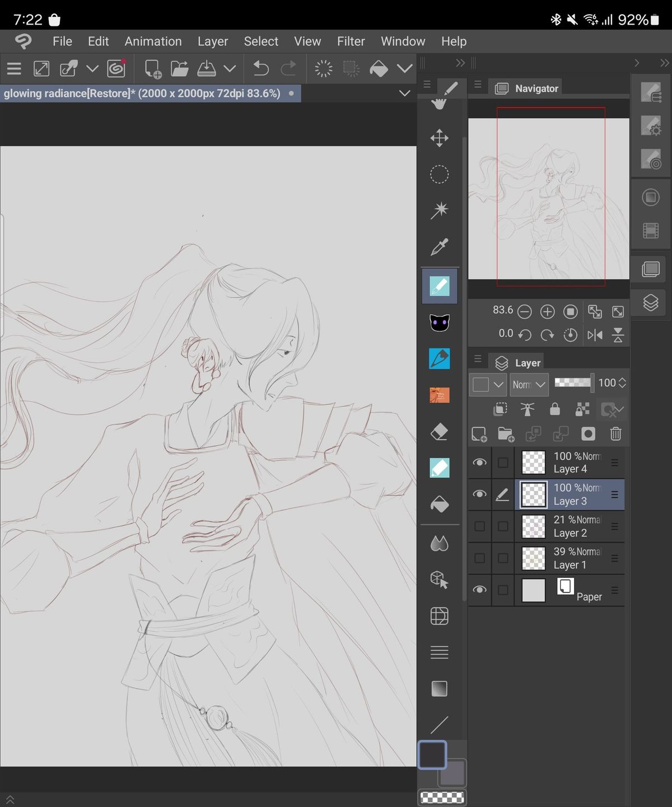The image size is (672, 807).
Task: Adjust opacity value with stepper arrows
Action: pyautogui.click(x=622, y=383)
